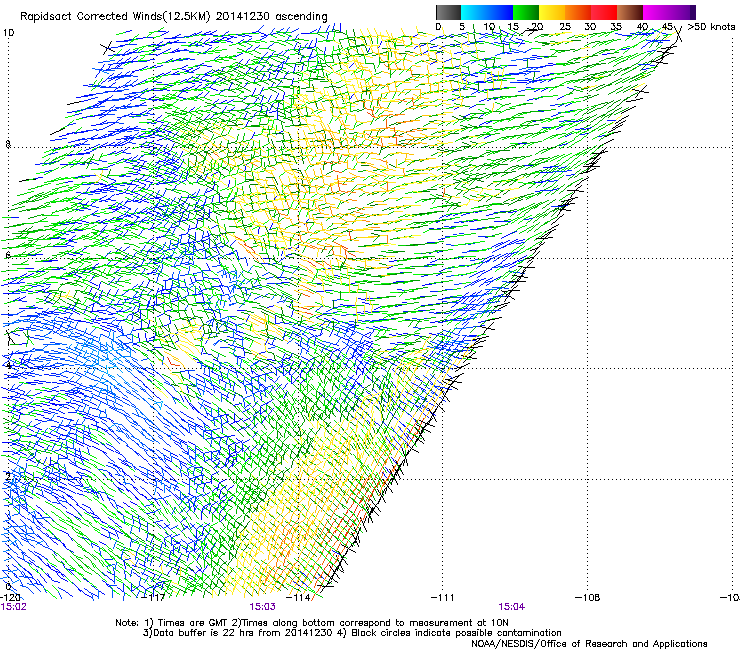This screenshot has width=740, height=650.
Task: Click the green 15-20 knots legend segment
Action: click(x=526, y=12)
